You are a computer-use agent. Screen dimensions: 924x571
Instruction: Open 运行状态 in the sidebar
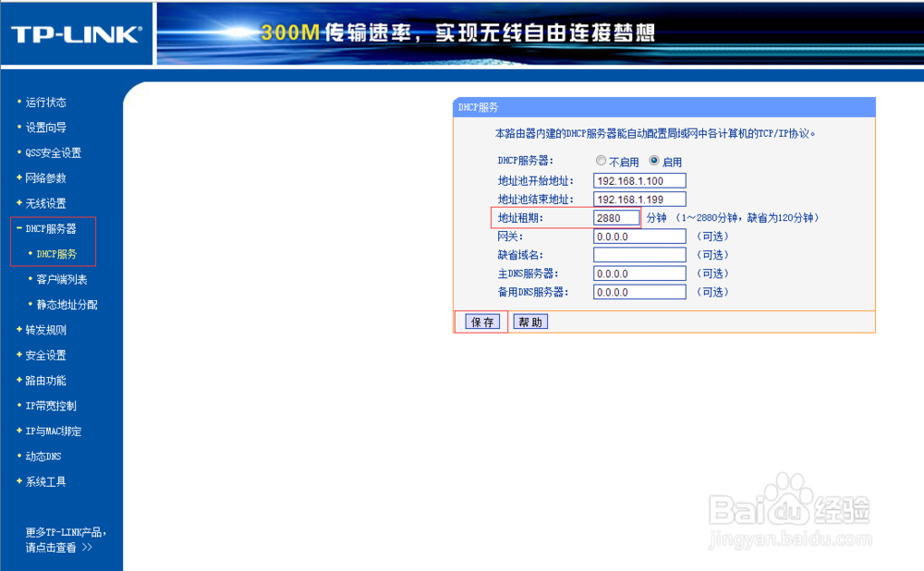[43, 102]
